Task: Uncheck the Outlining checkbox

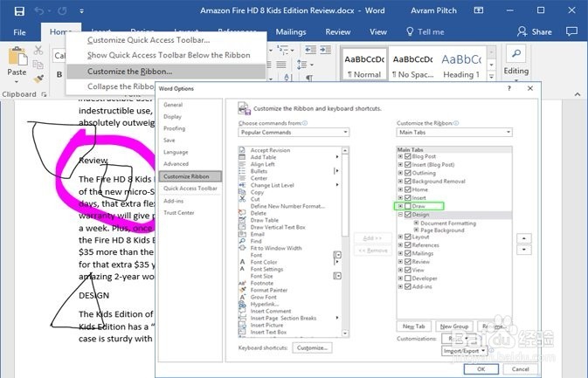Action: click(408, 173)
